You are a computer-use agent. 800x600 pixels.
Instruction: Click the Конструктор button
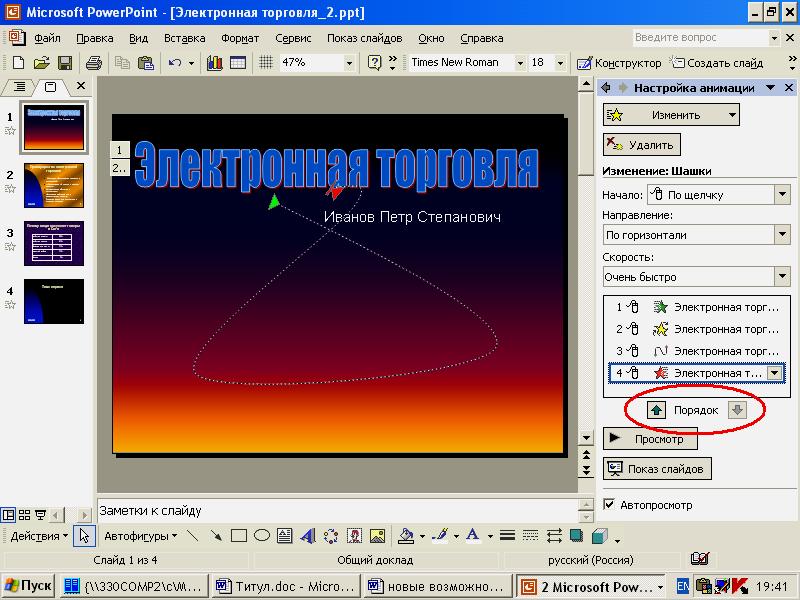pos(619,63)
